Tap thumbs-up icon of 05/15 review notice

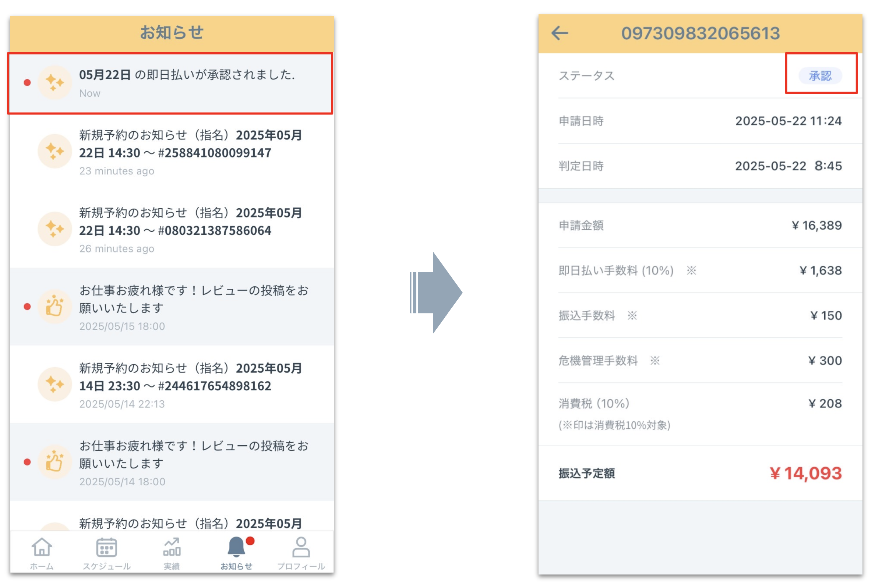55,307
